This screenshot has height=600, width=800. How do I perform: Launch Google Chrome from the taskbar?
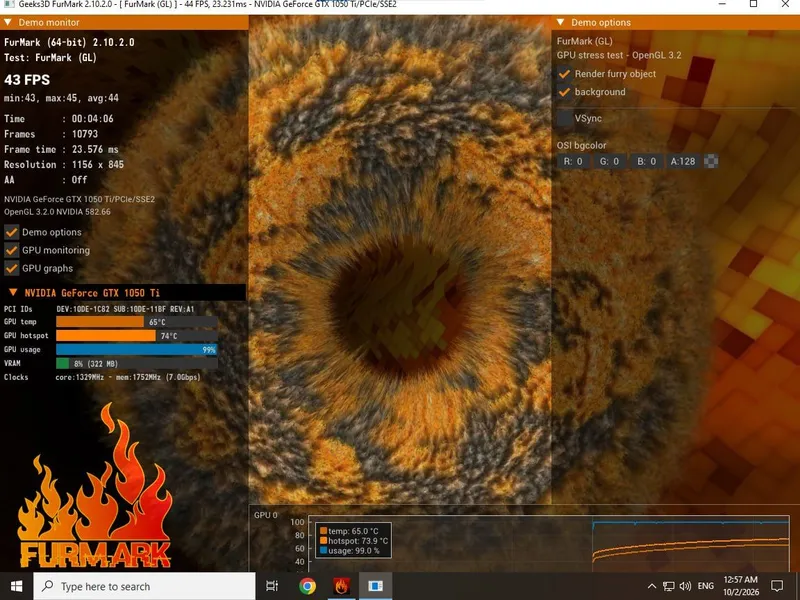(307, 586)
